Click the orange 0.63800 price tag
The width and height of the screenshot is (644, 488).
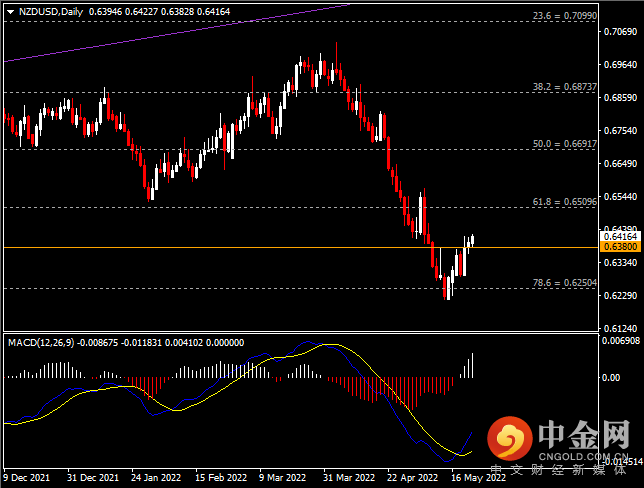click(621, 246)
